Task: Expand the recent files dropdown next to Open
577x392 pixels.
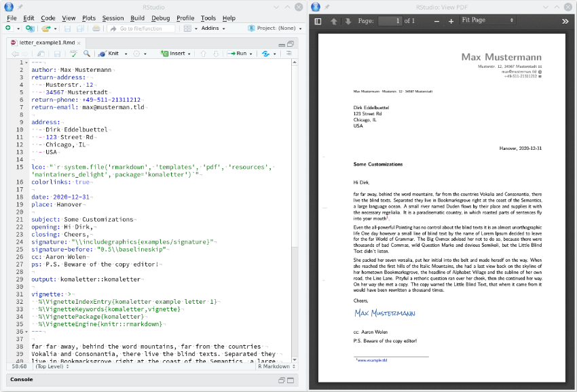Action: click(x=55, y=28)
